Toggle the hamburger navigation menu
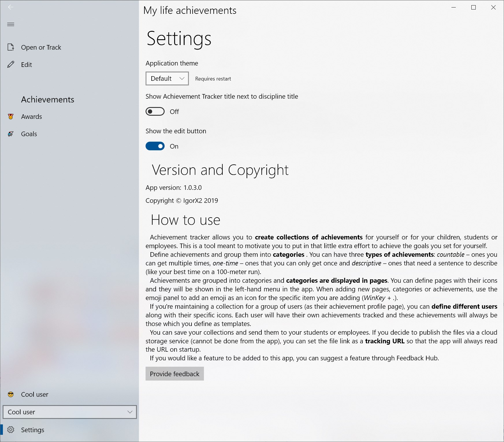Image resolution: width=504 pixels, height=442 pixels. tap(11, 24)
